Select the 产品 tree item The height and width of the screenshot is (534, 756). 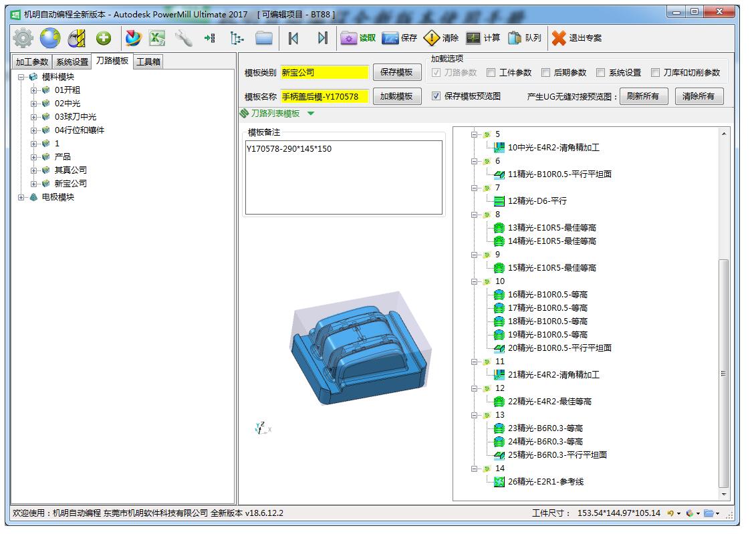pos(63,156)
